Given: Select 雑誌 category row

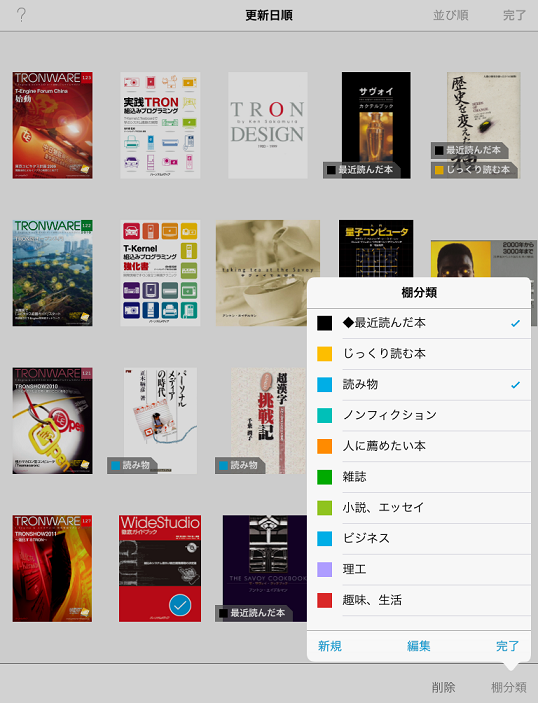Looking at the screenshot, I should pyautogui.click(x=419, y=477).
